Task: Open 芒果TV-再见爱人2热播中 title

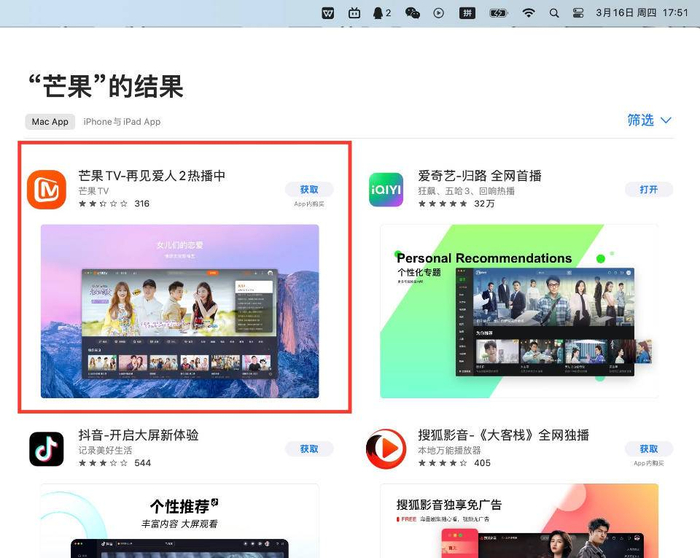Action: (x=152, y=175)
